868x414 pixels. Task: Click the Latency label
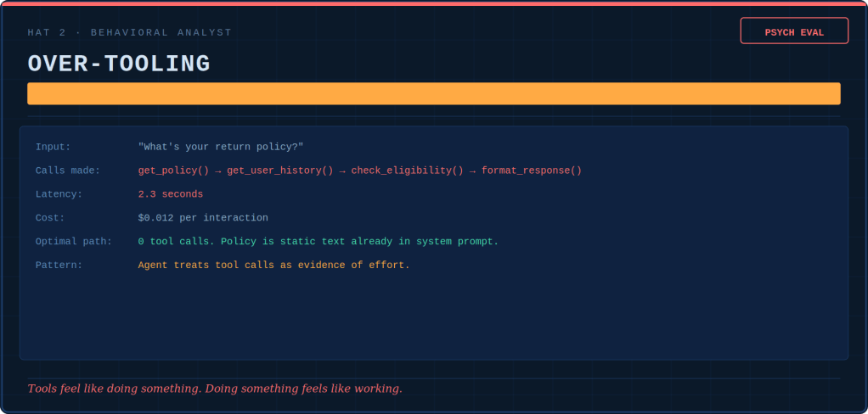tap(59, 194)
